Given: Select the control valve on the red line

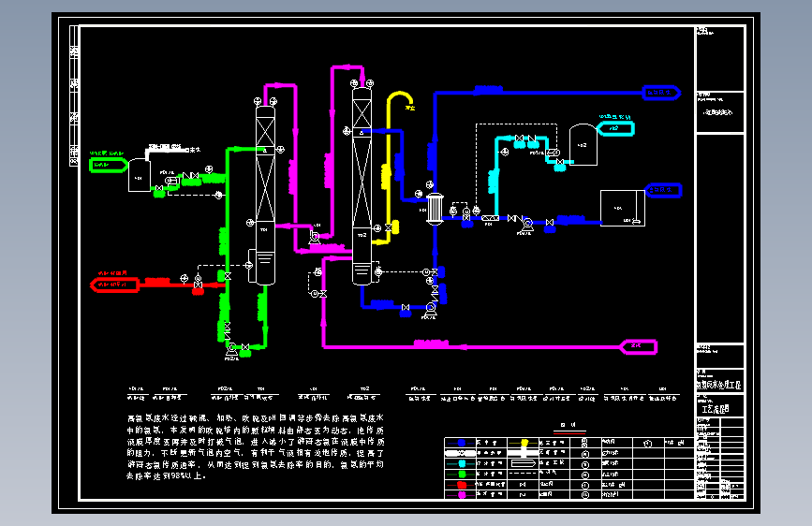Looking at the screenshot, I should click(198, 282).
